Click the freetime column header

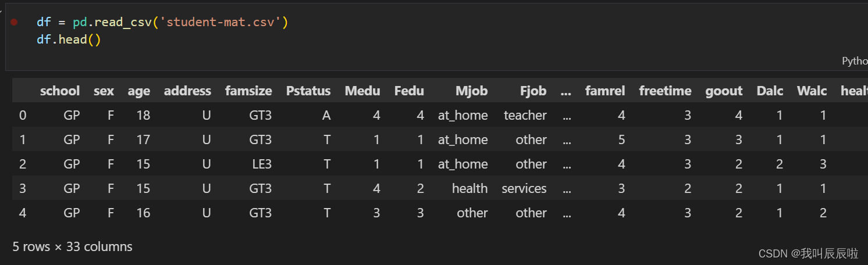point(665,91)
